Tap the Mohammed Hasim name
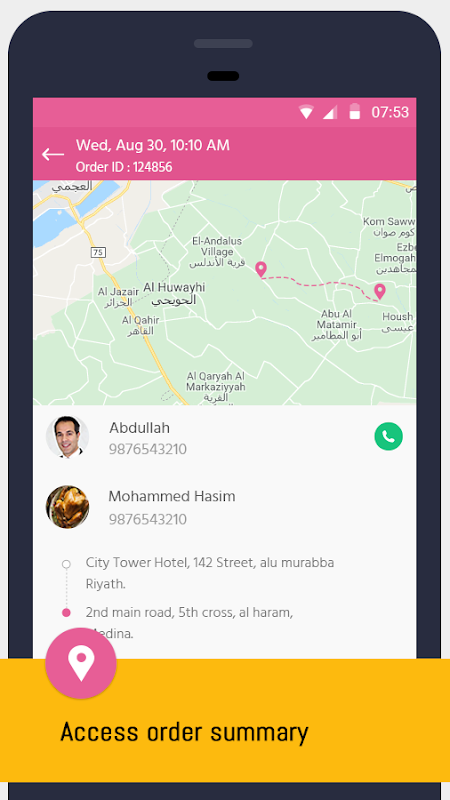The width and height of the screenshot is (450, 800). tap(172, 496)
